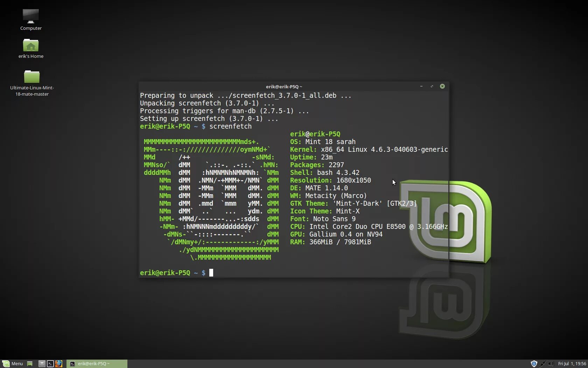This screenshot has height=368, width=588.
Task: Click the CPU Intel Core2 Duo line
Action: [369, 226]
